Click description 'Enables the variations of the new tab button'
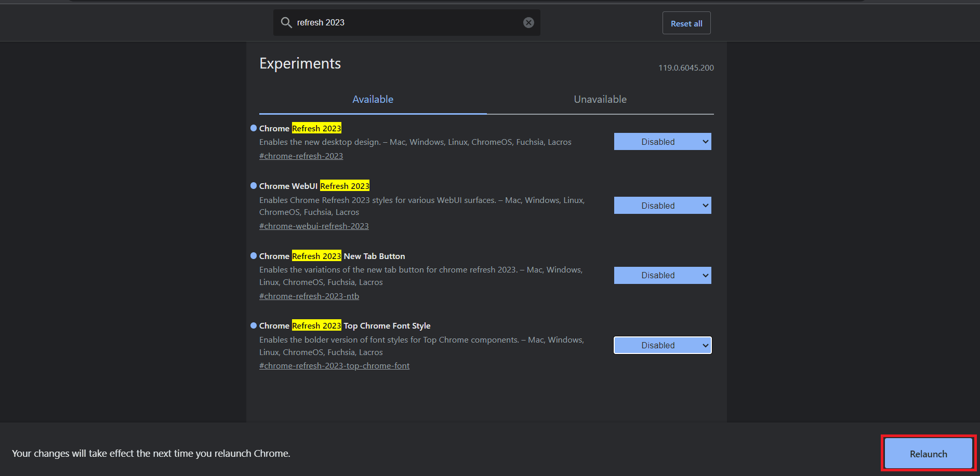Screen dimensions: 980x476 [421, 276]
